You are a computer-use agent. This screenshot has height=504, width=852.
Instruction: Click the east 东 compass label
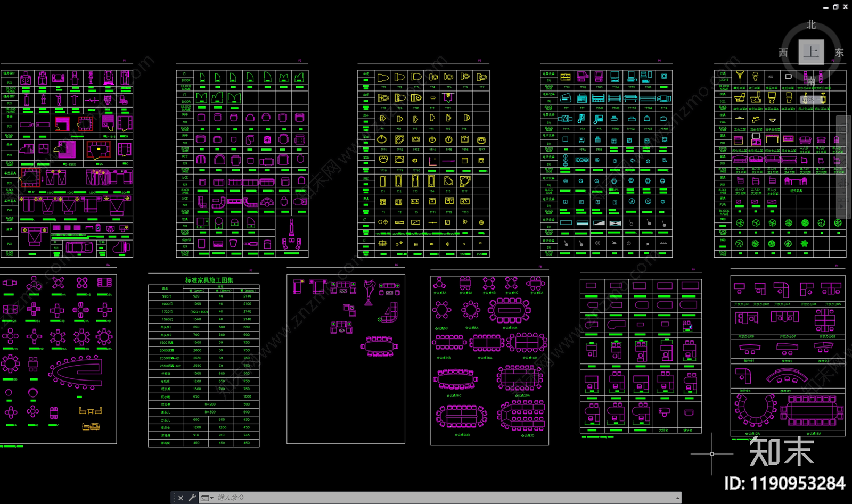[x=839, y=53]
